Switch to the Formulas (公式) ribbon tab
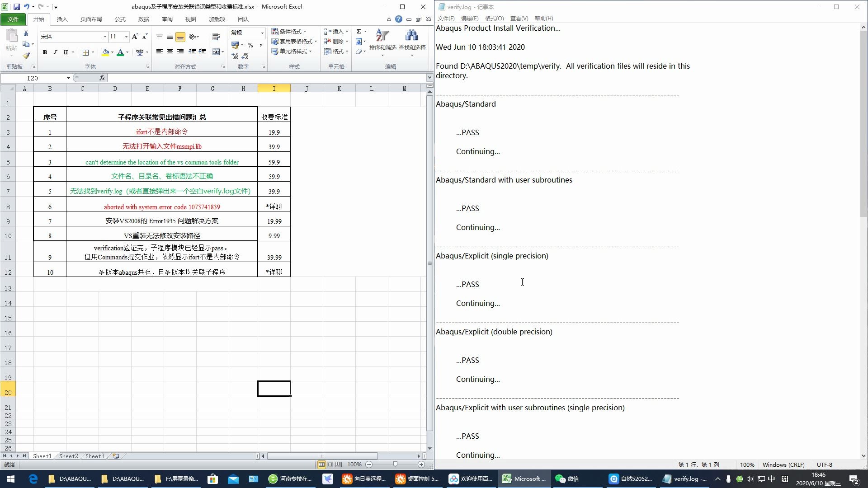Viewport: 868px width, 488px height. click(x=120, y=19)
